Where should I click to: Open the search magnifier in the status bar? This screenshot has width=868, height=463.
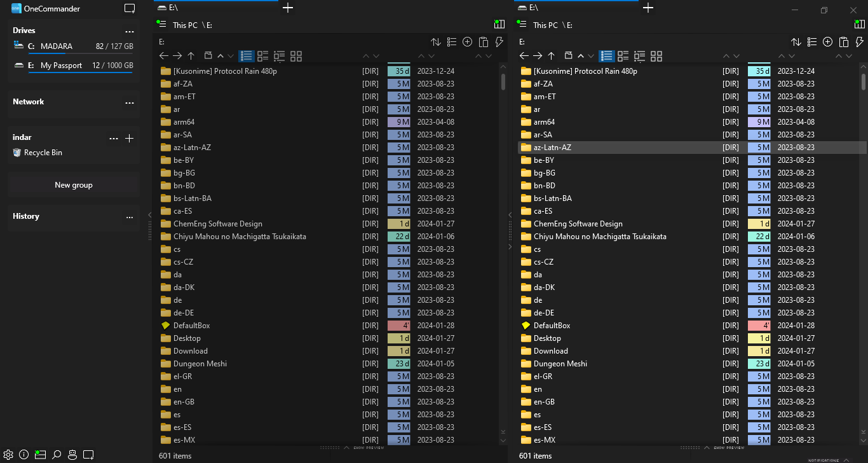point(57,455)
